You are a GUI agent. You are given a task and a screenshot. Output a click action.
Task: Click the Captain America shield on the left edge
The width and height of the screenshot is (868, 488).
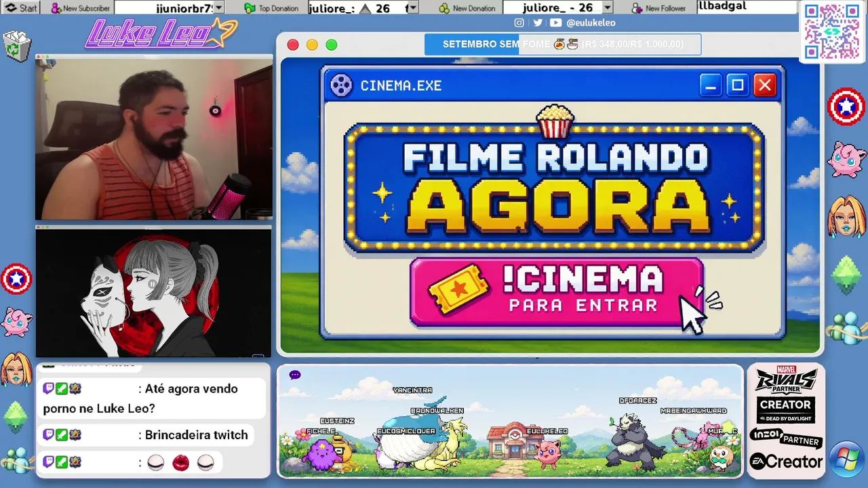click(x=16, y=279)
